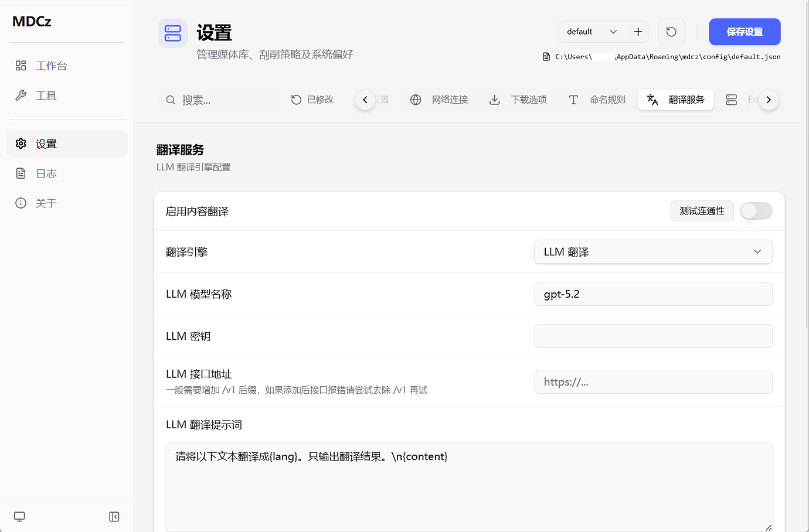Screen dimensions: 809x532
Task: Open the 工具 tools page
Action: 66,96
